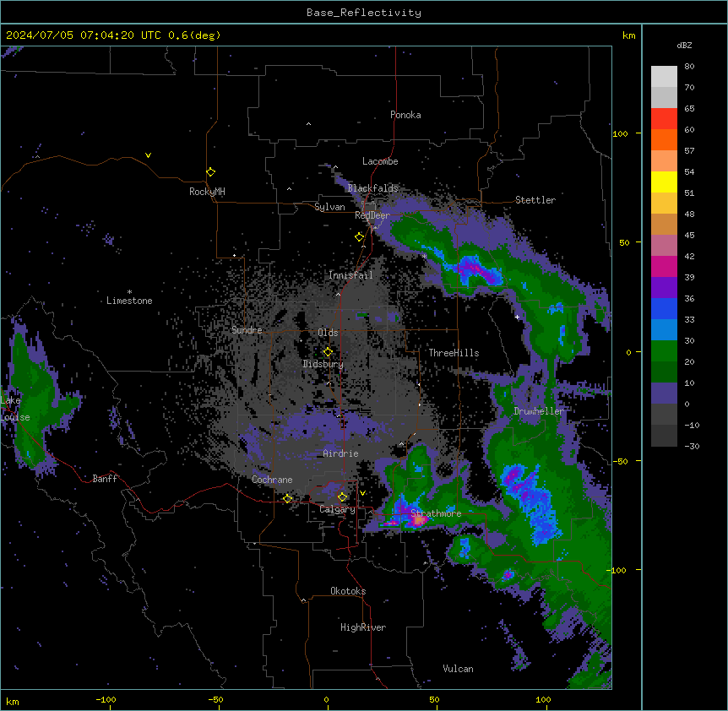
Task: Select the Sylvan label
Action: [x=329, y=207]
